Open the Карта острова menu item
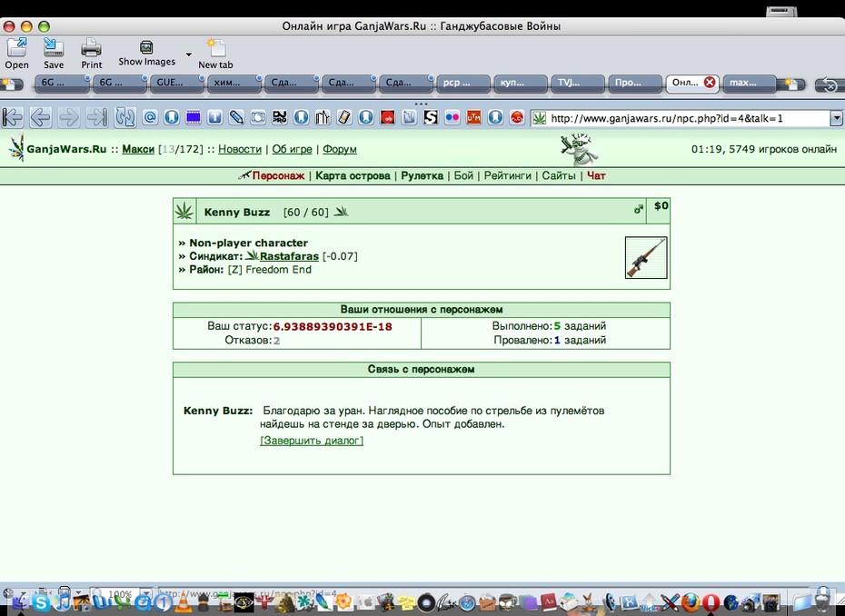845x616 pixels. 353,175
